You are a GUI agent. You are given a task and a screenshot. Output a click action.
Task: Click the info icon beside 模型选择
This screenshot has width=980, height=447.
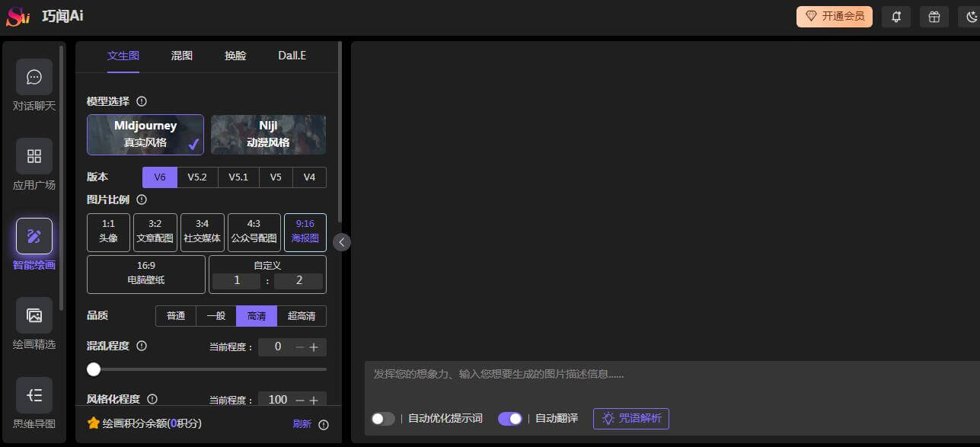click(x=142, y=101)
